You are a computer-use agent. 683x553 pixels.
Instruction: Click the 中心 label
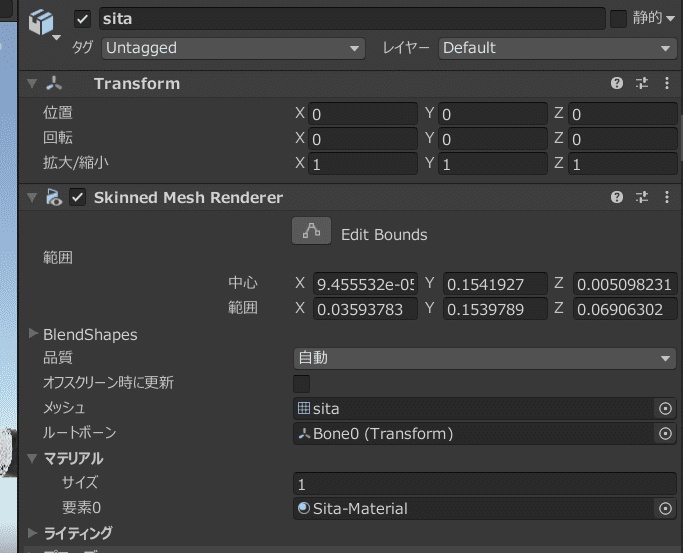pyautogui.click(x=243, y=283)
